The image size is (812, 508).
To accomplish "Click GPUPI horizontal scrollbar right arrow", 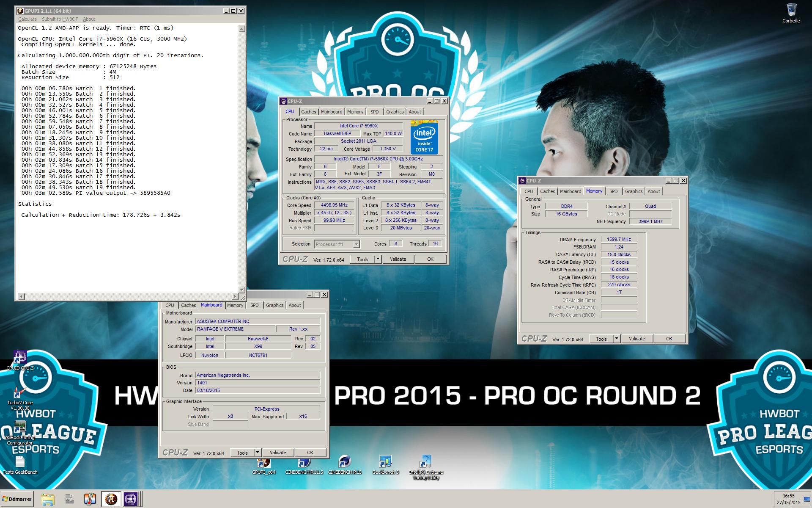I will (x=235, y=296).
